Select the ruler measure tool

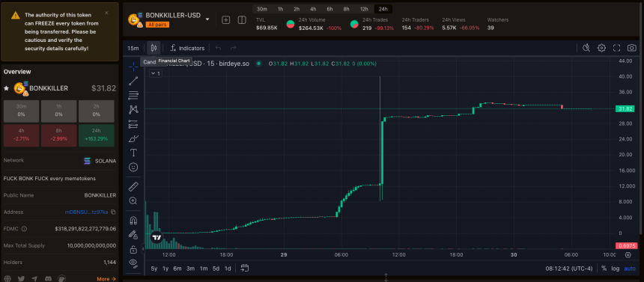click(133, 187)
